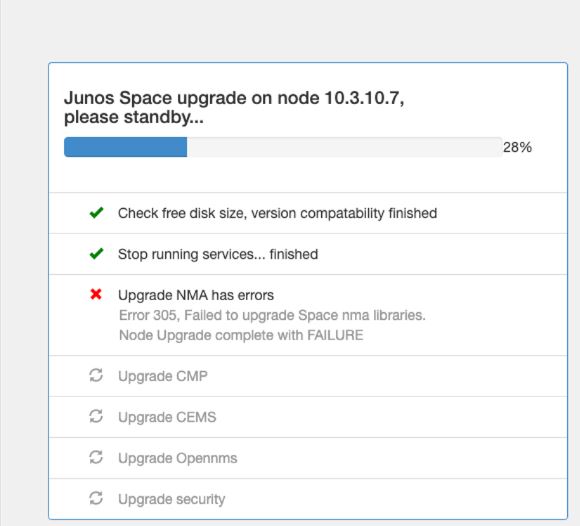580x526 pixels.
Task: Click 'Check free disk size' step row
Action: (x=308, y=213)
